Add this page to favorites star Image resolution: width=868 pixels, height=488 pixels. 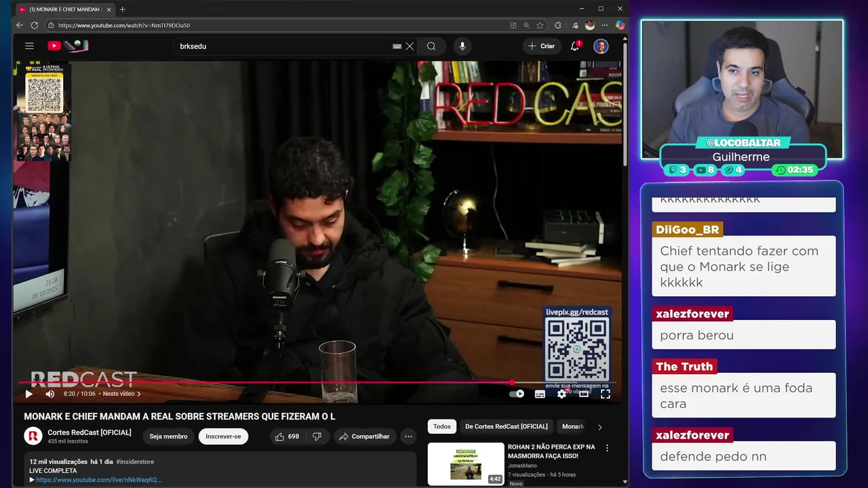540,25
